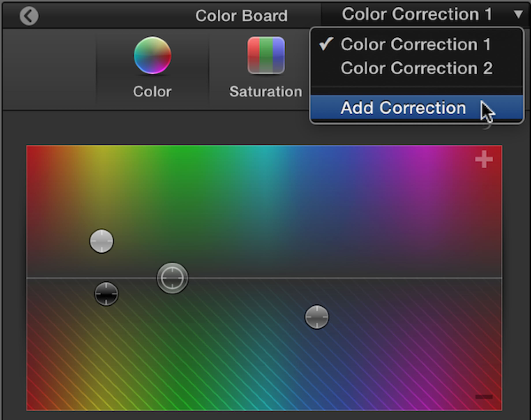
Task: Click the white highlights color puck
Action: tap(102, 241)
